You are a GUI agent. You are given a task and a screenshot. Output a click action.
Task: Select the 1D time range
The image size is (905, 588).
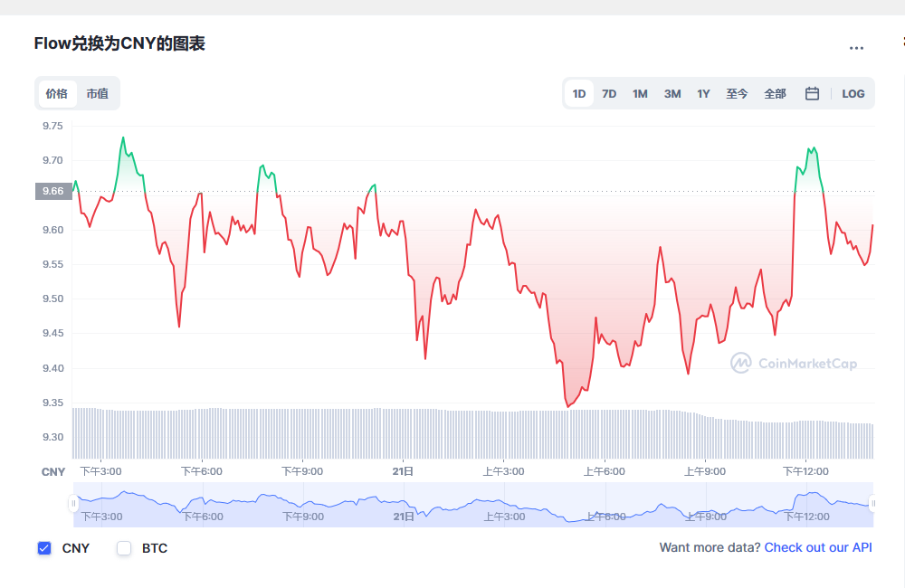579,93
